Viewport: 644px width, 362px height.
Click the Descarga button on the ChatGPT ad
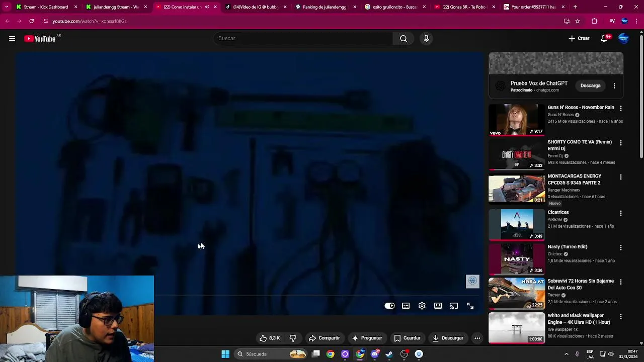pos(591,86)
